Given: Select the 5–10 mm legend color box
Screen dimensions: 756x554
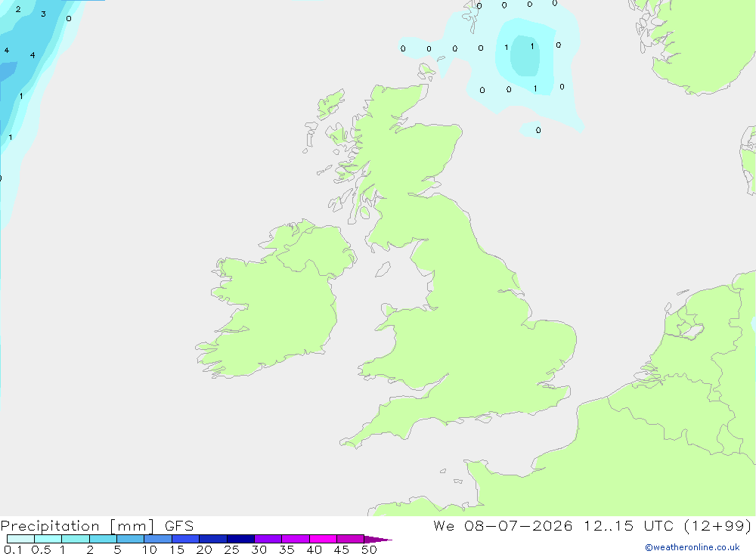Looking at the screenshot, I should tap(131, 539).
